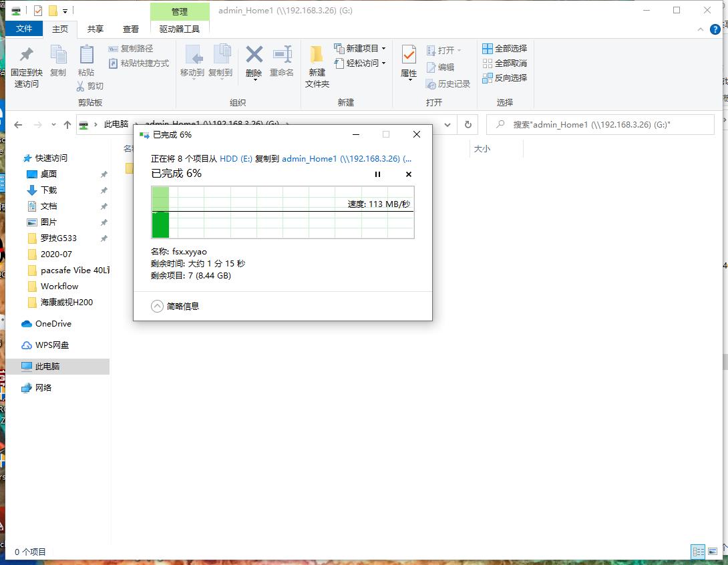The height and width of the screenshot is (565, 728).
Task: Go up one folder level arrow
Action: [67, 125]
